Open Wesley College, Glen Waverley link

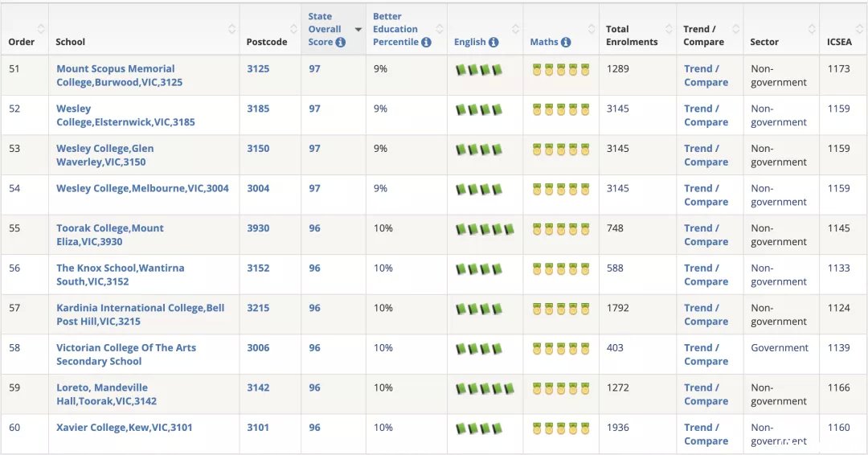(105, 155)
